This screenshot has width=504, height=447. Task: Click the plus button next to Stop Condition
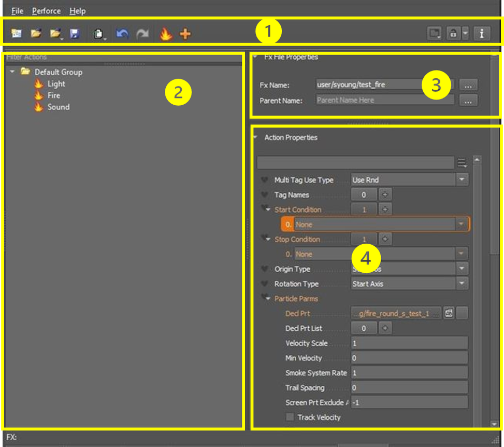pos(385,239)
